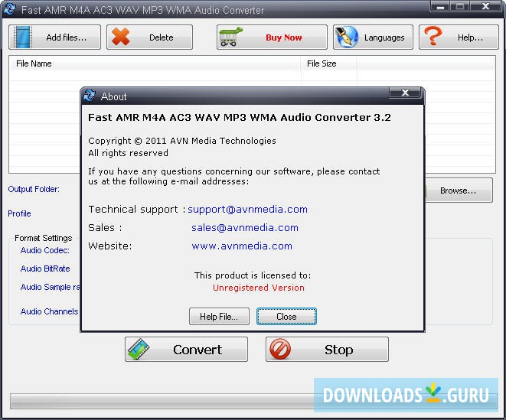This screenshot has width=506, height=420.
Task: Click the About dialog title icon
Action: pyautogui.click(x=90, y=96)
